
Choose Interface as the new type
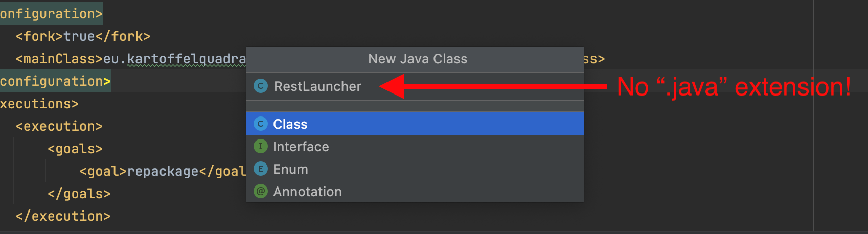coord(301,147)
